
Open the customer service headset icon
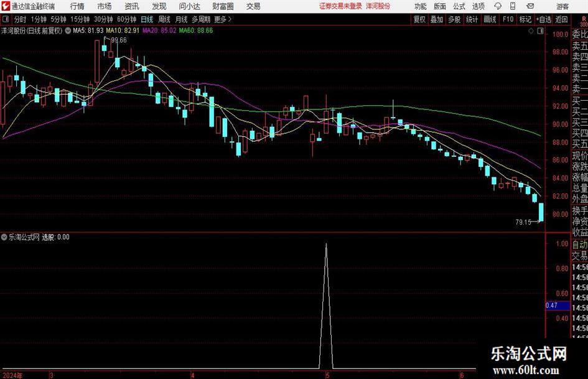498,6
